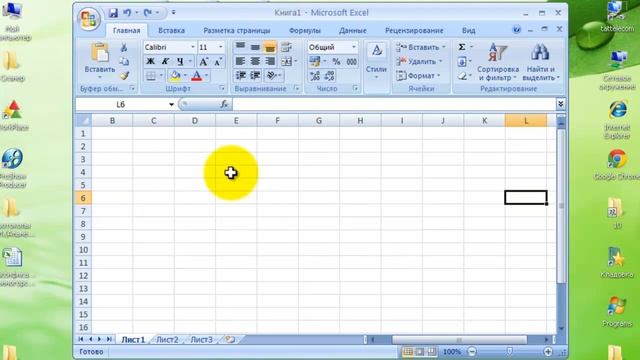The height and width of the screenshot is (360, 640).
Task: Open the Формулы tab
Action: [x=304, y=30]
